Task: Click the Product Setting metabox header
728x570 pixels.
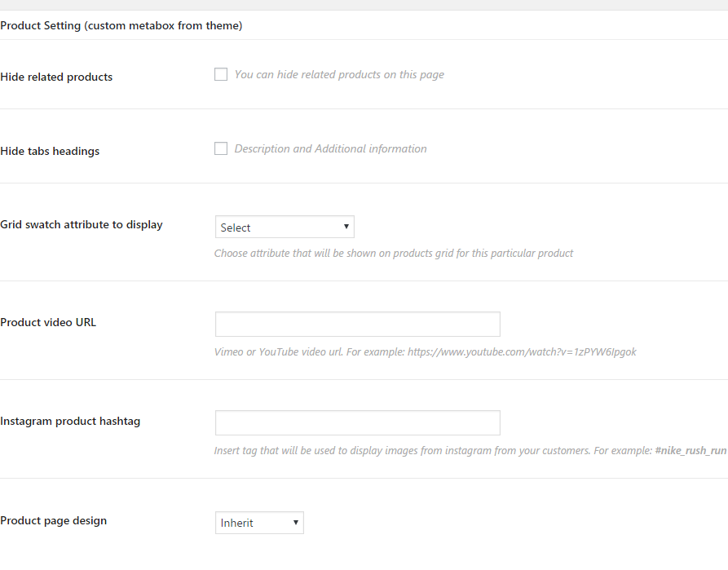Action: (121, 25)
